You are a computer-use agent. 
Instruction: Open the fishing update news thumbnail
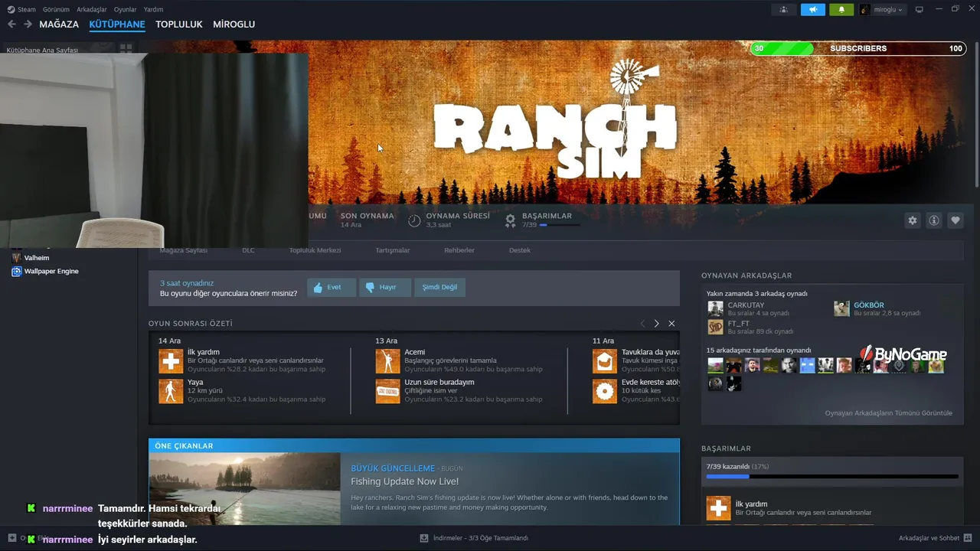coord(244,488)
